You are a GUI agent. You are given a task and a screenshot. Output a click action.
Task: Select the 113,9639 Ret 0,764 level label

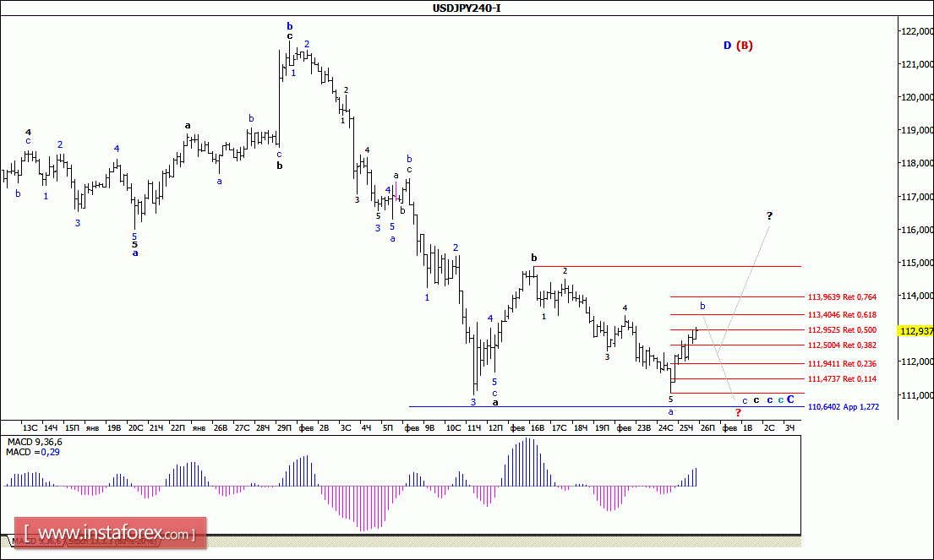842,296
